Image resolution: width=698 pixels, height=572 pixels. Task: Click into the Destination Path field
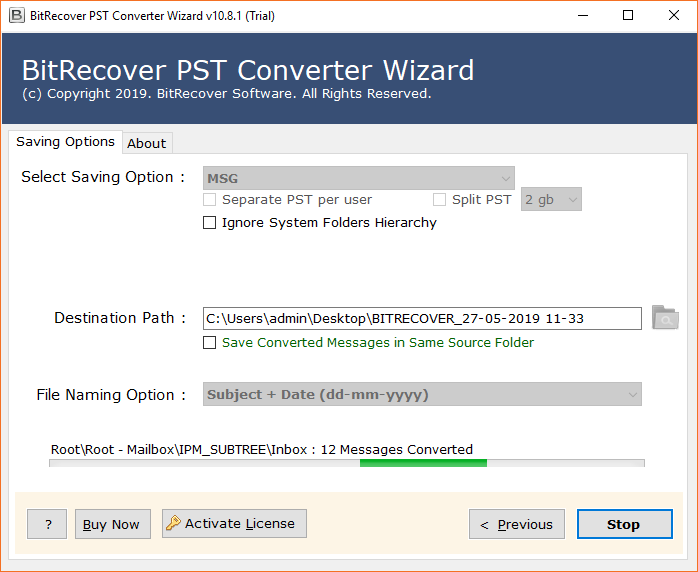[422, 318]
